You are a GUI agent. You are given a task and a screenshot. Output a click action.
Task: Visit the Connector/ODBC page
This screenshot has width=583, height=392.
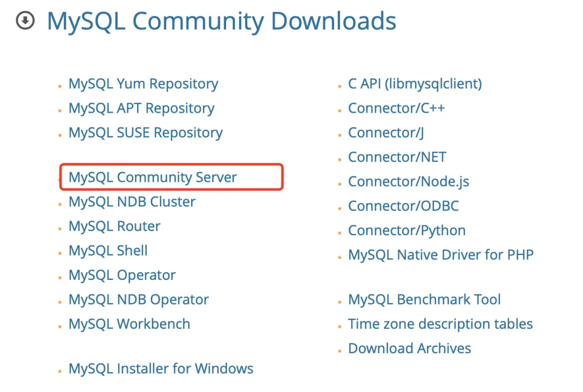[403, 206]
